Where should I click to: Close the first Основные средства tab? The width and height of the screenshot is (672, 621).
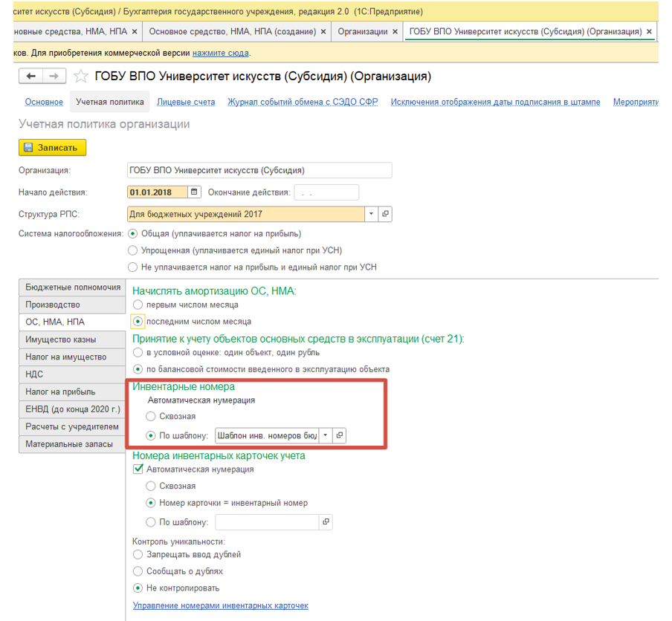point(134,32)
